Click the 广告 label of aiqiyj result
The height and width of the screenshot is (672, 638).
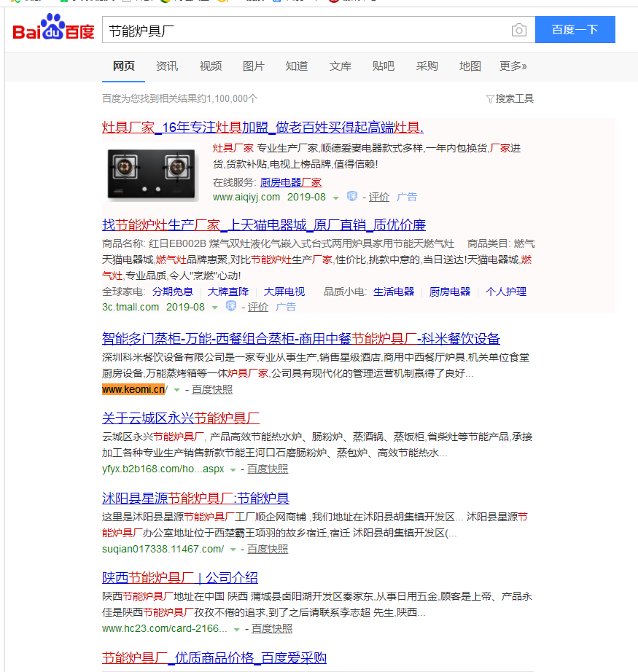click(407, 197)
